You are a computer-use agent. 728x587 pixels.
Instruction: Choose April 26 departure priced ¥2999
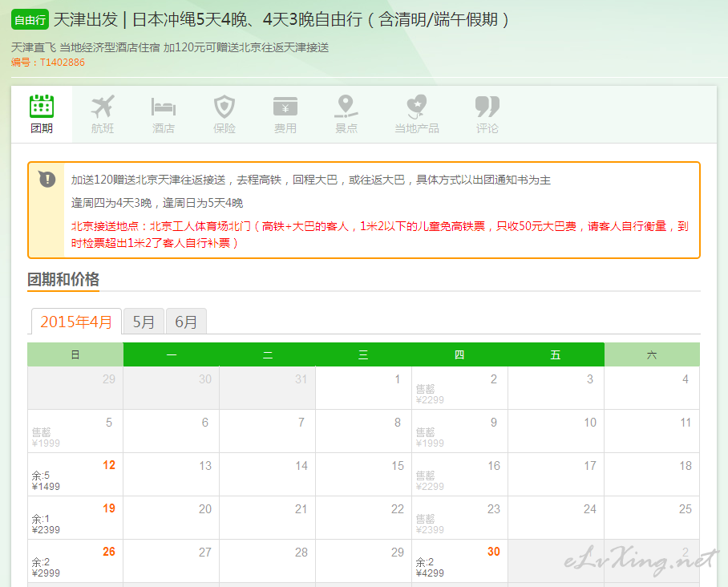tap(75, 561)
